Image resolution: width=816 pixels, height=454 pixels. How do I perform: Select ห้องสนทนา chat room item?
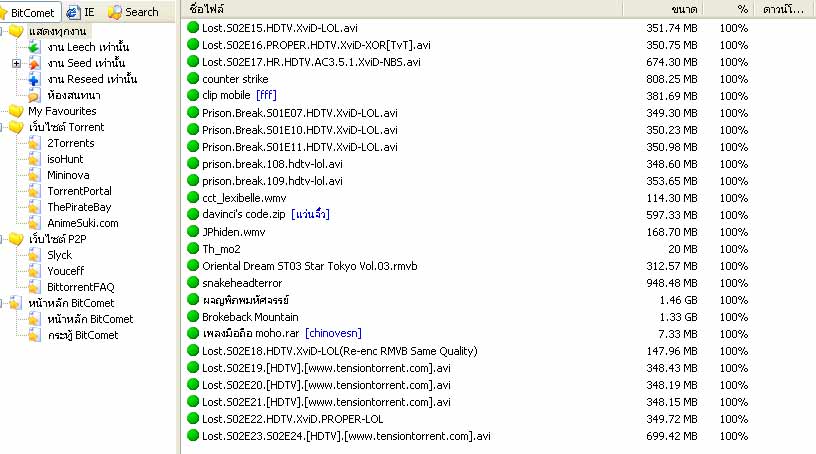(74, 96)
